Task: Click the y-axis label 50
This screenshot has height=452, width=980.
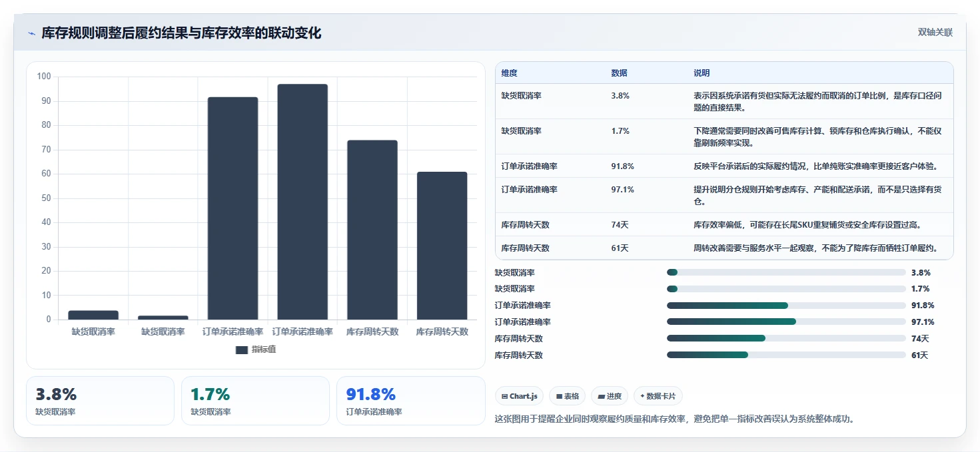Action: [47, 198]
